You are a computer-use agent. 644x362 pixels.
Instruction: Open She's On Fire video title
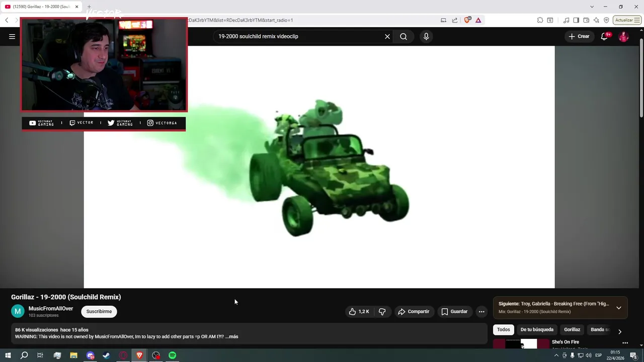pyautogui.click(x=566, y=342)
